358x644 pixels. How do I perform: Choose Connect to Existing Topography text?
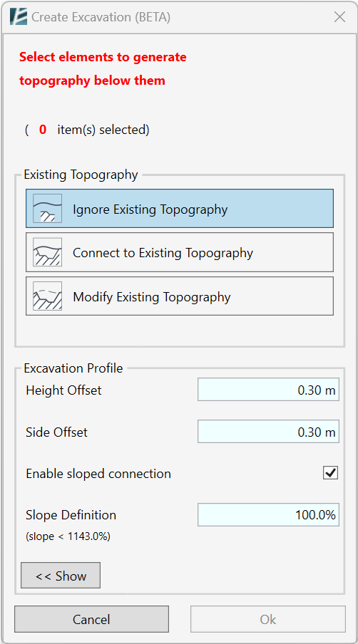coord(163,253)
